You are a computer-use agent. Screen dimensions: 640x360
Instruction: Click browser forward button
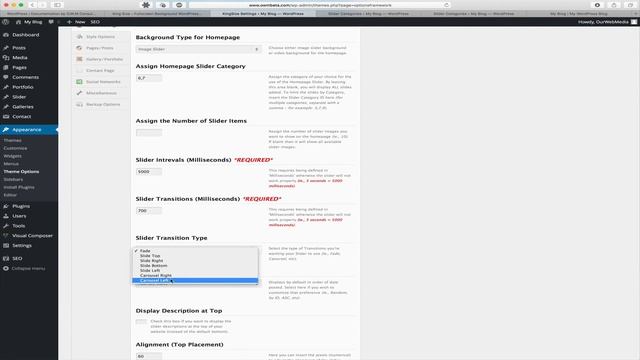42,5
